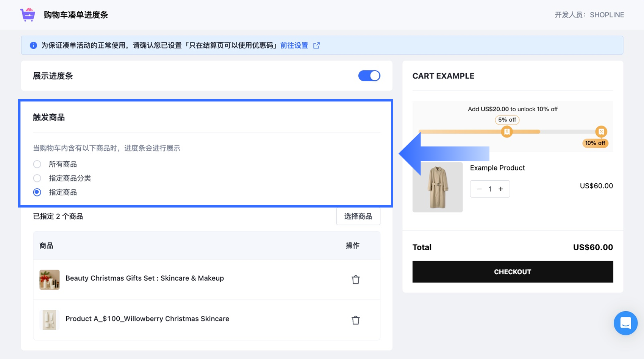Click the cart progress bar track
Image resolution: width=644 pixels, height=359 pixels.
tap(561, 132)
